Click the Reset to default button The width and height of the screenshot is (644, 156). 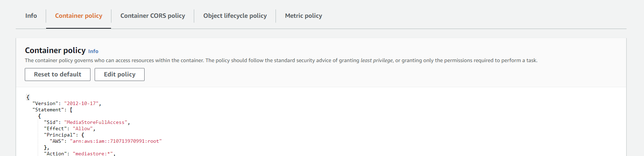click(x=58, y=74)
